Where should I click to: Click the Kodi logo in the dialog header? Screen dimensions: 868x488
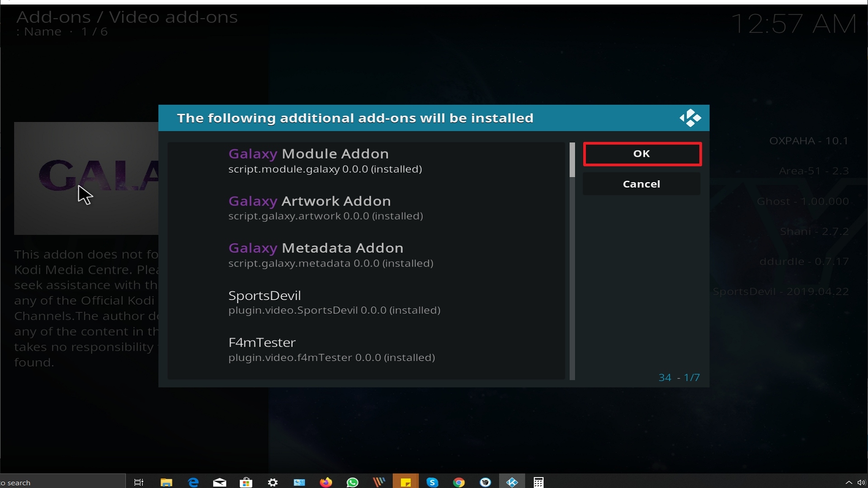coord(690,118)
